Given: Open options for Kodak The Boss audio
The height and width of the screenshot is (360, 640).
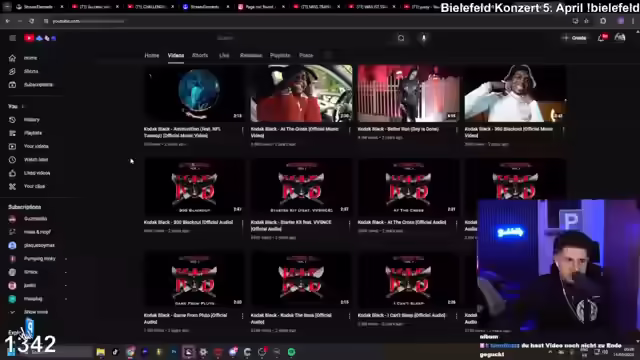Looking at the screenshot, I should [349, 317].
